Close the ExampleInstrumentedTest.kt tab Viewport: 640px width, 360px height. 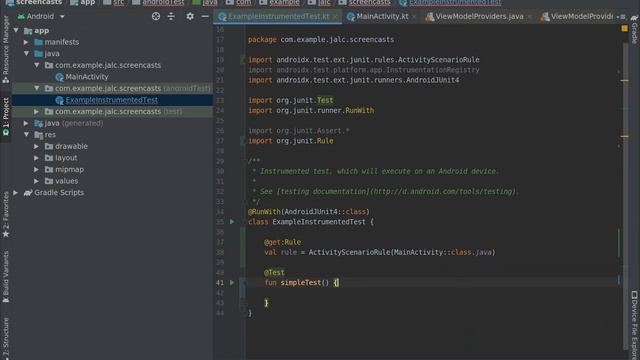pyautogui.click(x=335, y=17)
